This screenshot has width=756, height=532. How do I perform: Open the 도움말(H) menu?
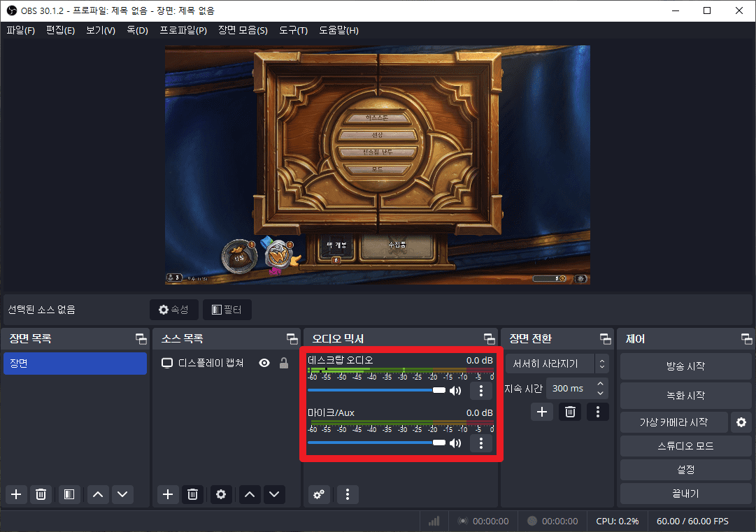(x=339, y=30)
